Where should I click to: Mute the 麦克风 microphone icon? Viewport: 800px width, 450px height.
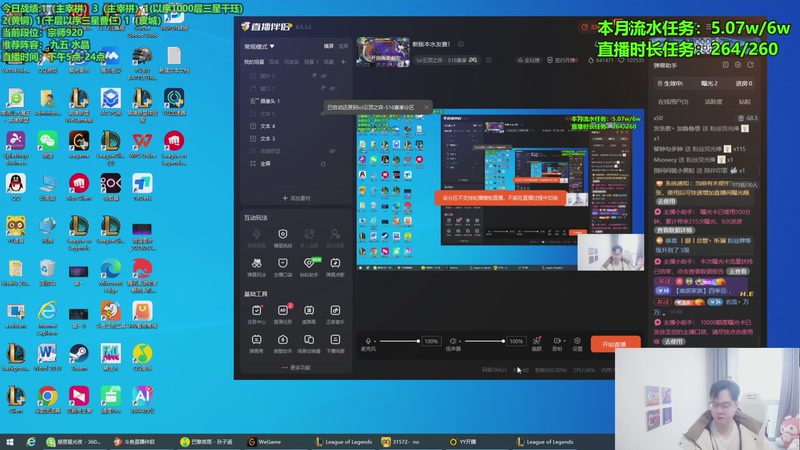(x=368, y=341)
